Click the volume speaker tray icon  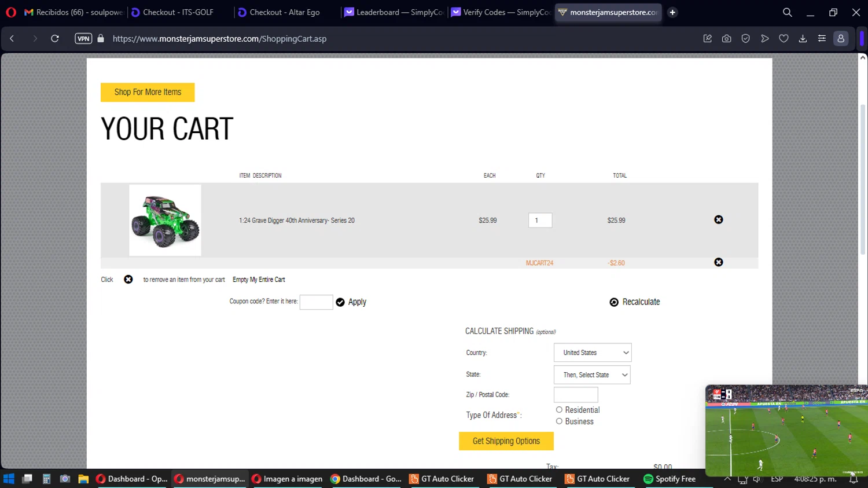(x=757, y=479)
